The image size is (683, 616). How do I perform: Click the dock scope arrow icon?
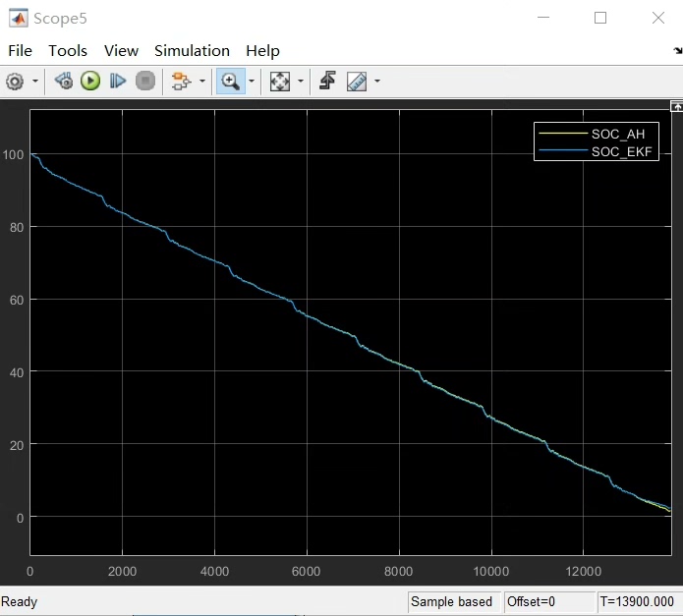[x=677, y=51]
